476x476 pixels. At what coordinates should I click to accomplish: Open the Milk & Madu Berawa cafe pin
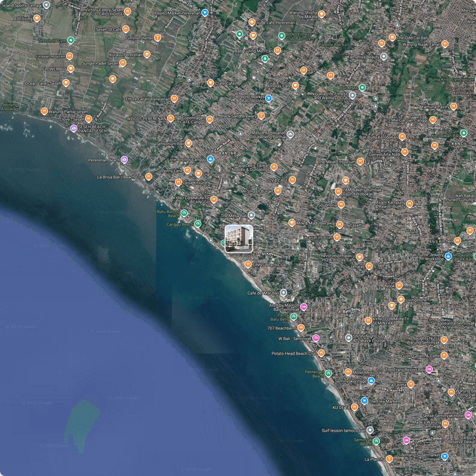point(292,223)
